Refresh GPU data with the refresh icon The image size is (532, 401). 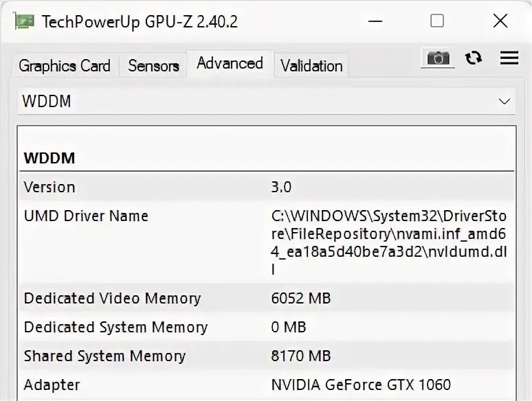[474, 58]
